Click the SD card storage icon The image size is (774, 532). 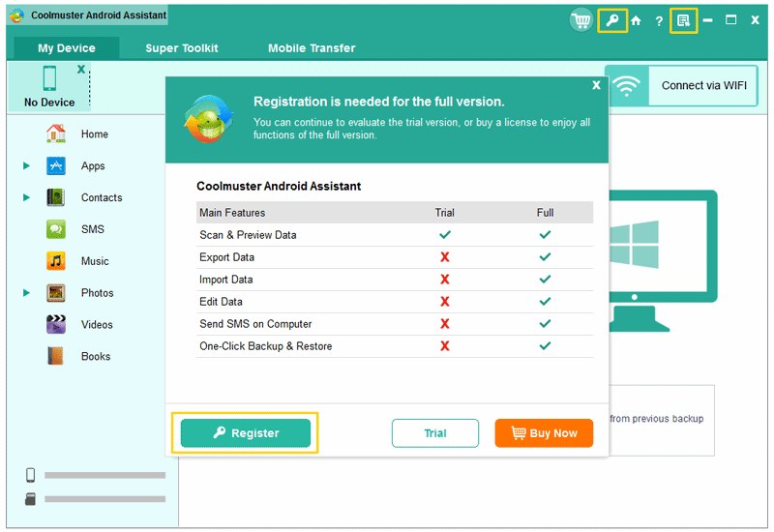31,499
